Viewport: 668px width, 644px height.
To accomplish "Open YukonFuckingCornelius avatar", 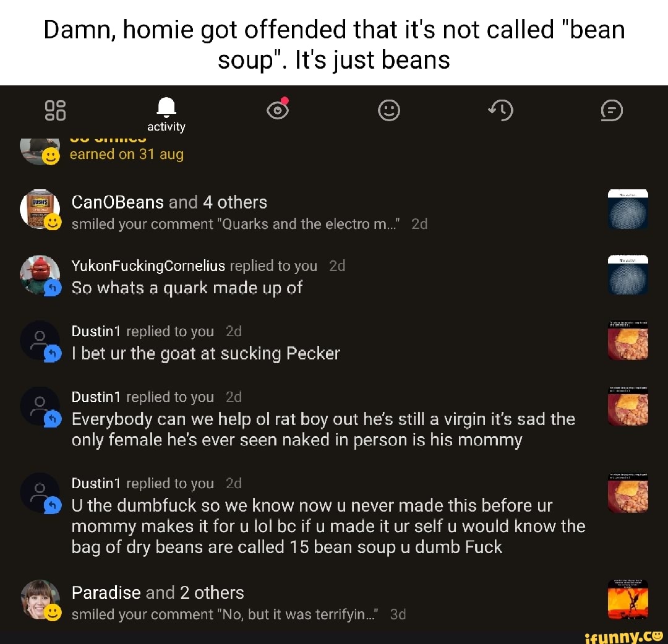I will click(40, 273).
